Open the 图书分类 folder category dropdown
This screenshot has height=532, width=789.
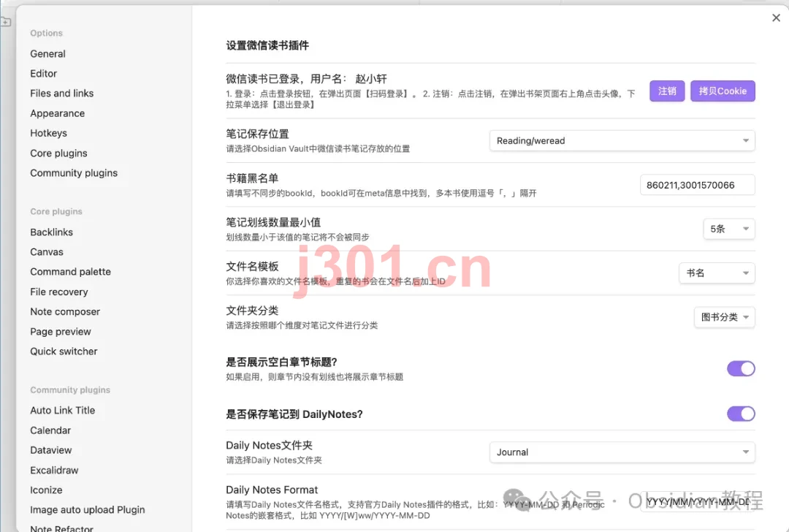pyautogui.click(x=725, y=317)
